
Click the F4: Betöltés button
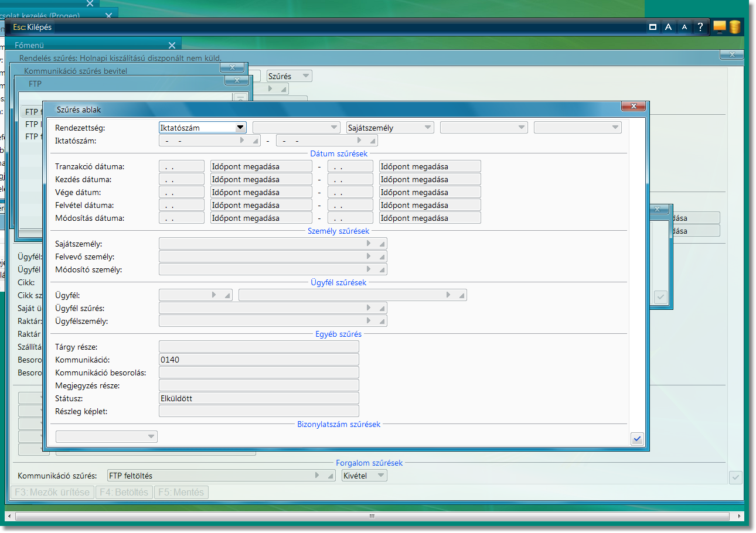pyautogui.click(x=125, y=492)
